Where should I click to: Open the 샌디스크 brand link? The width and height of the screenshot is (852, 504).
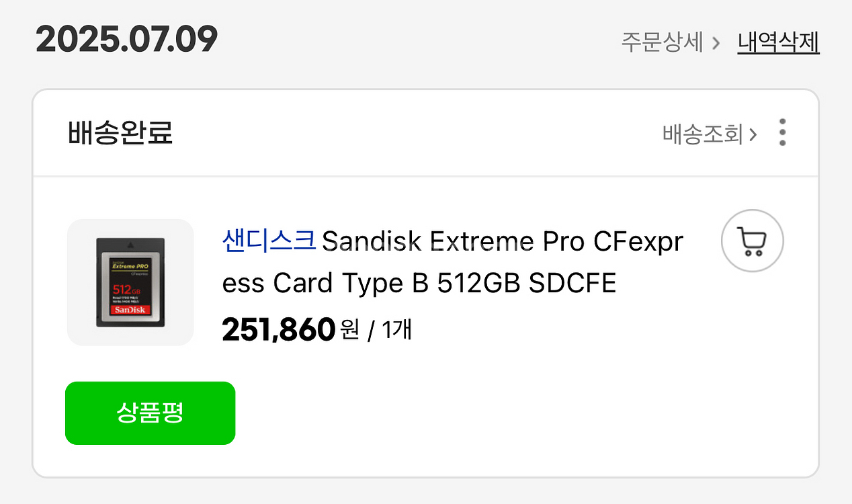click(x=269, y=241)
